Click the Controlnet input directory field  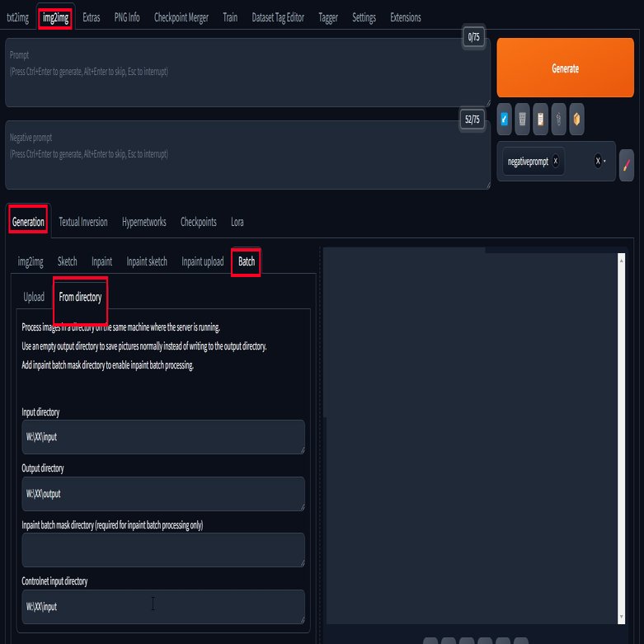coord(163,607)
